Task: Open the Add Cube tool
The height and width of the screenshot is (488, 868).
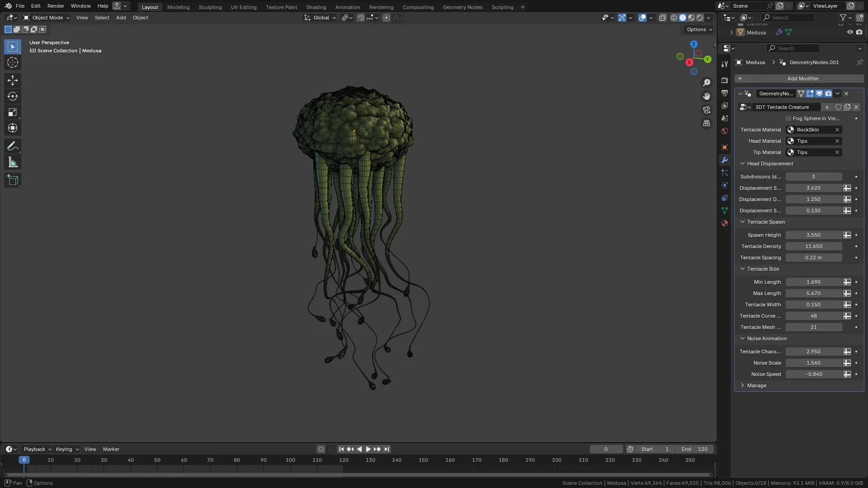Action: 12,180
